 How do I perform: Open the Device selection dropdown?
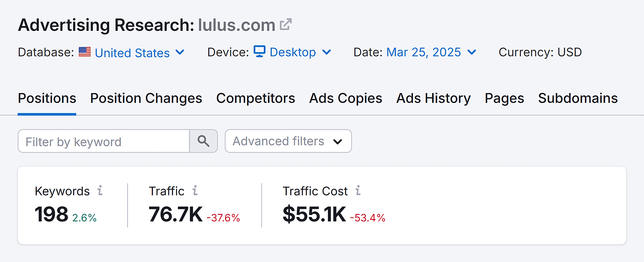(327, 52)
